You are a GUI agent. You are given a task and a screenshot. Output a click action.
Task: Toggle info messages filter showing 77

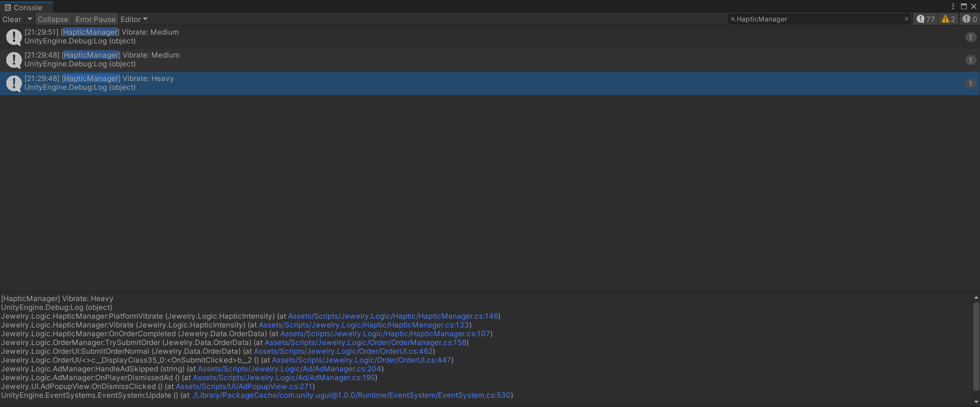pyautogui.click(x=926, y=19)
